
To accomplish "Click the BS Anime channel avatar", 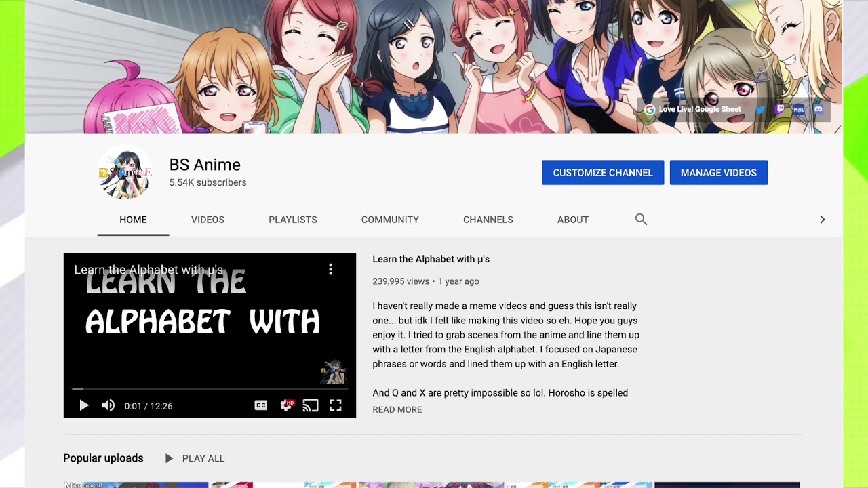I will pyautogui.click(x=125, y=172).
